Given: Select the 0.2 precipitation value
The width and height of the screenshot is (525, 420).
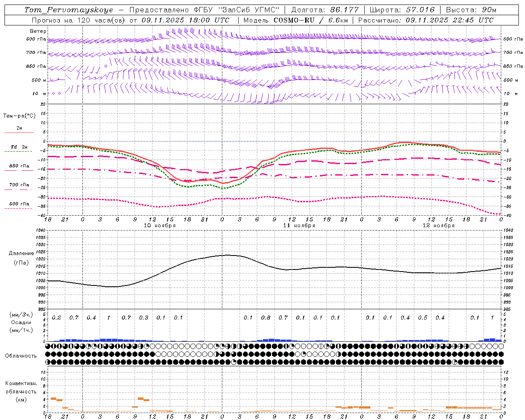Looking at the screenshot, I should pyautogui.click(x=56, y=318).
